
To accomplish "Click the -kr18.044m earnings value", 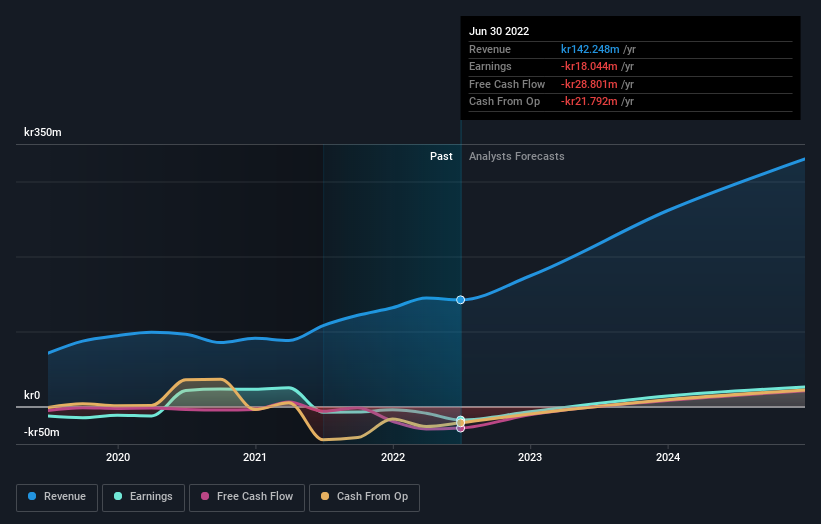I will click(589, 66).
